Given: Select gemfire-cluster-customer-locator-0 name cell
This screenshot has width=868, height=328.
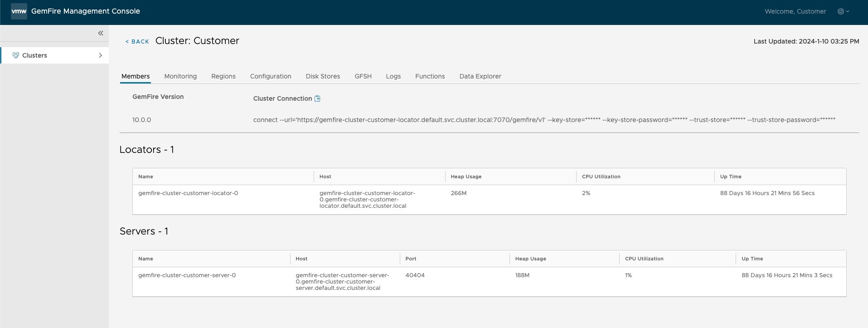Looking at the screenshot, I should tap(188, 193).
